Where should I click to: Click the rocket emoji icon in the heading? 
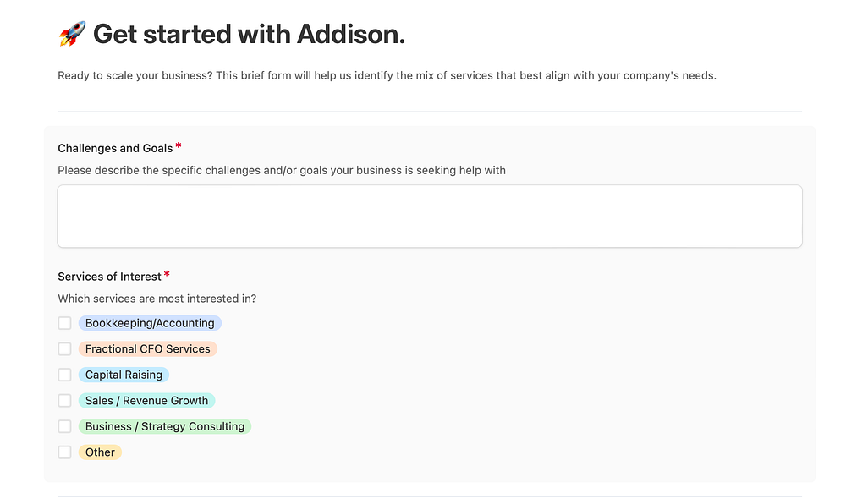(x=72, y=35)
